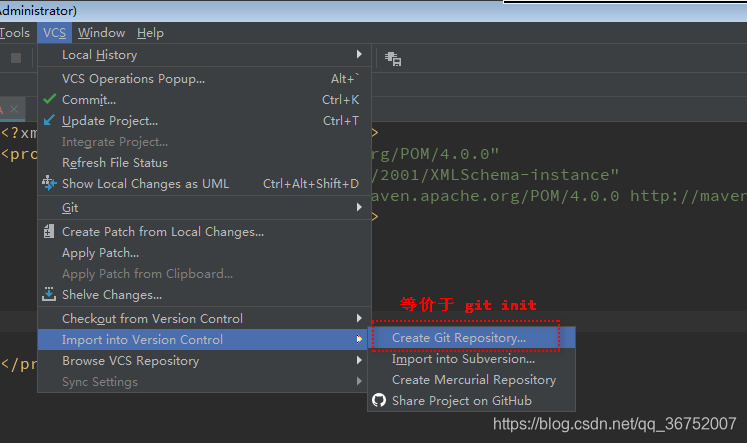
Task: Click the Create Patch icon
Action: (49, 232)
